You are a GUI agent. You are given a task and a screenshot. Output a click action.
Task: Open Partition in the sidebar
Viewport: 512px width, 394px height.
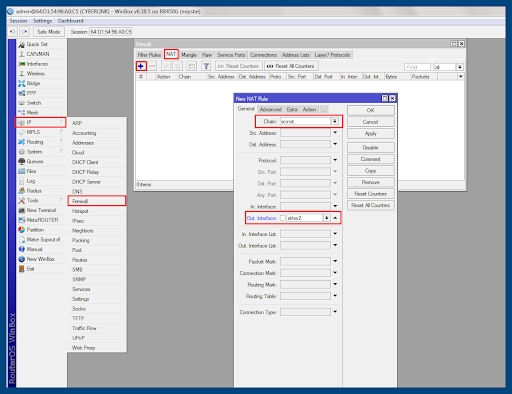pos(35,230)
